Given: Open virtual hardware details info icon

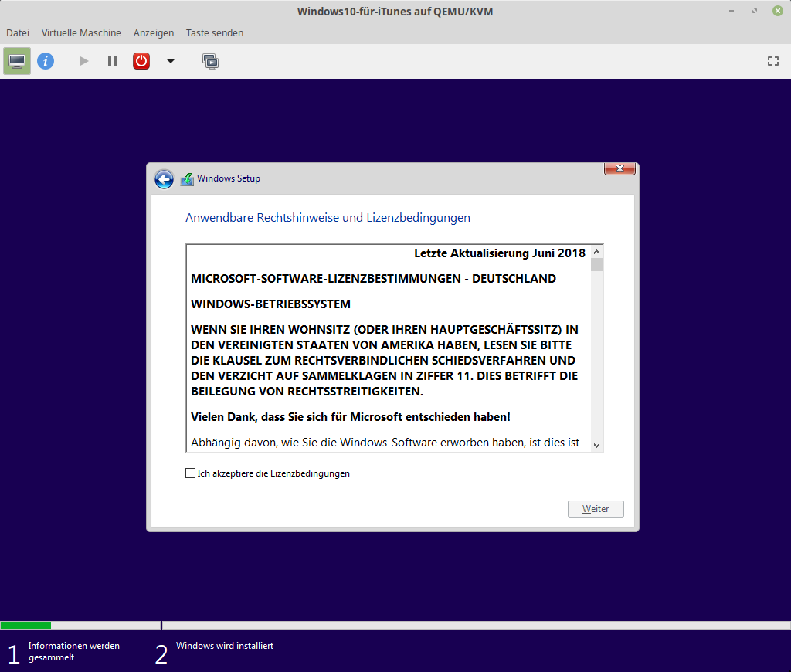Looking at the screenshot, I should pos(46,61).
